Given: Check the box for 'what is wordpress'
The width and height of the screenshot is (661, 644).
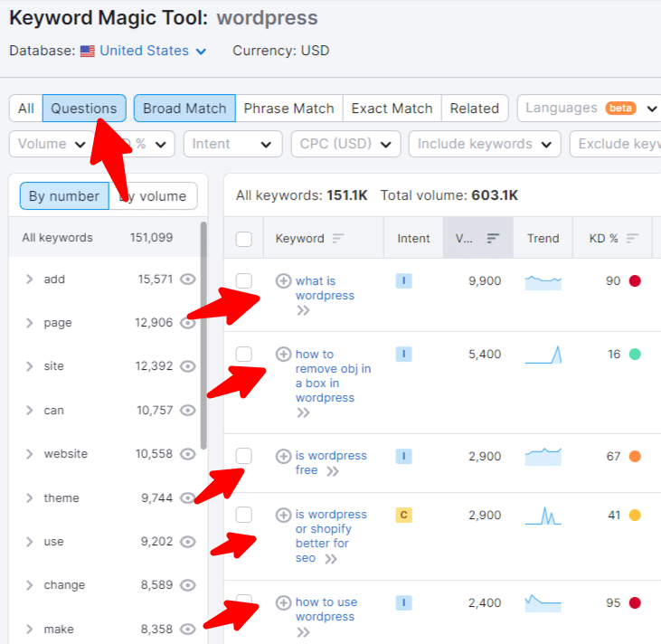Looking at the screenshot, I should (x=243, y=281).
